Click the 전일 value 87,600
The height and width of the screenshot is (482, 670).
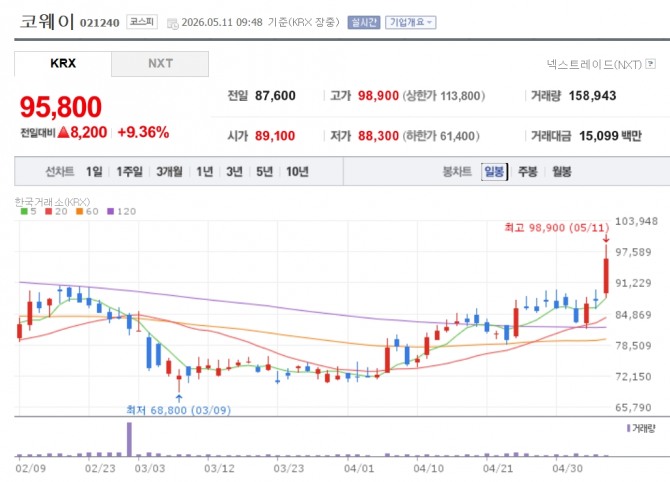tap(275, 96)
